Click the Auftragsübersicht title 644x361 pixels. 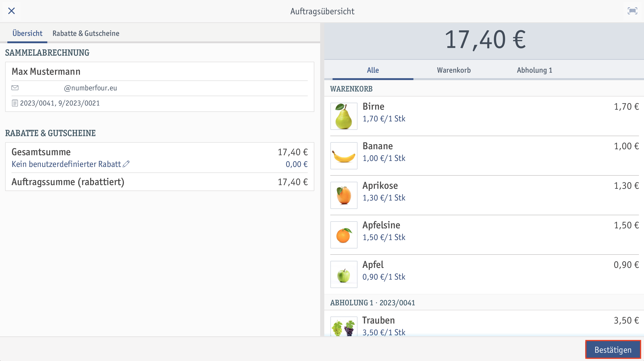click(x=322, y=11)
